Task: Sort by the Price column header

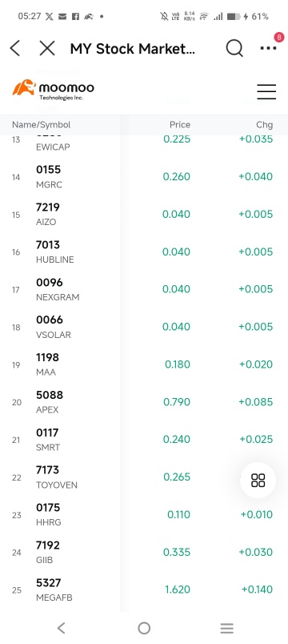Action: [x=180, y=125]
